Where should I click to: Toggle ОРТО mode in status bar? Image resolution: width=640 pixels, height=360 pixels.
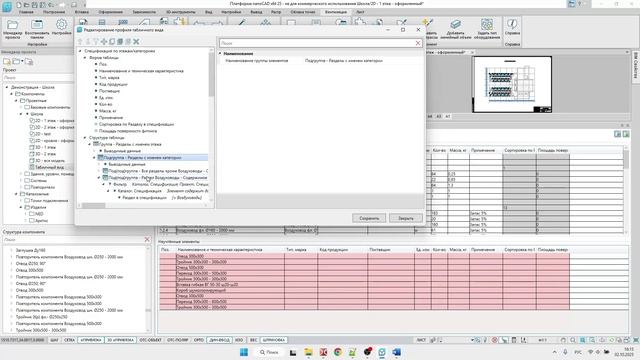tap(199, 340)
